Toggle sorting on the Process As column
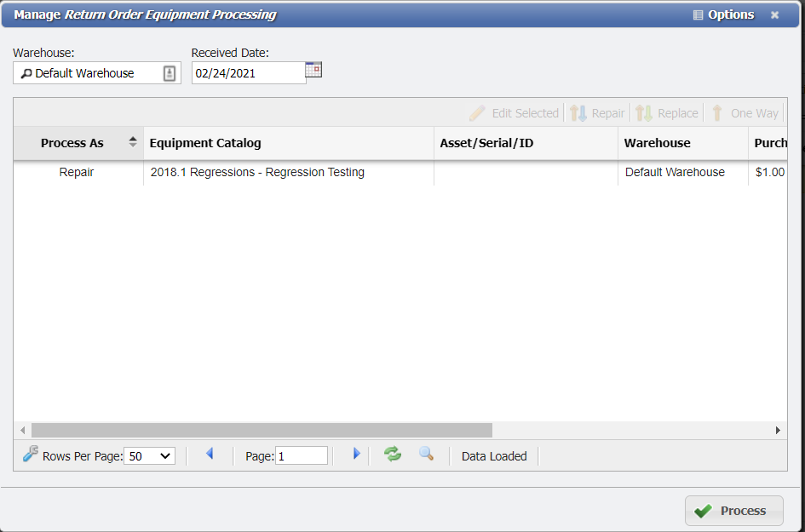 132,142
